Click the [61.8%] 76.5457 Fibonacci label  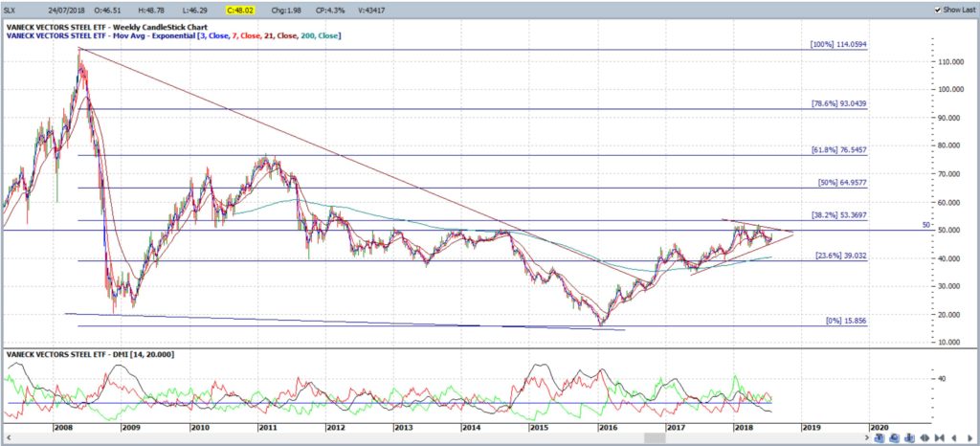click(x=838, y=150)
